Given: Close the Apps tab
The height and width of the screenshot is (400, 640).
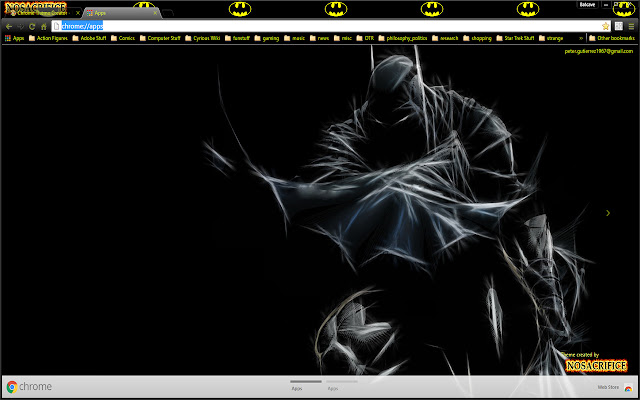Looking at the screenshot, I should (155, 13).
